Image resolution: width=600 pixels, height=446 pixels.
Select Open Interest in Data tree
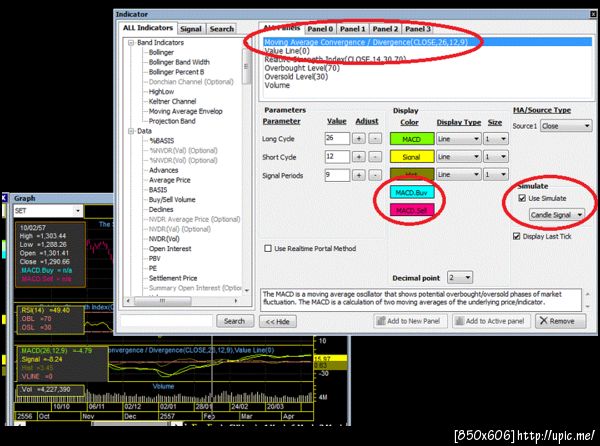(170, 249)
